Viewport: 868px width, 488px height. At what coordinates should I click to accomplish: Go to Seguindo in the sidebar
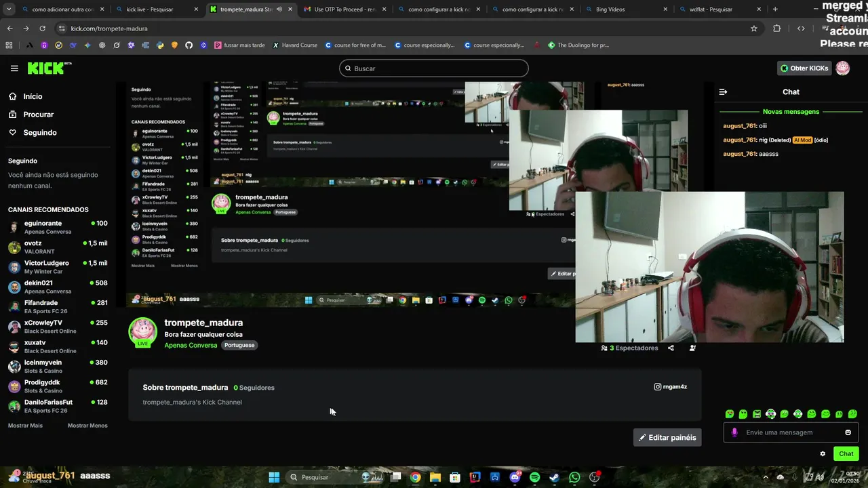(33, 133)
